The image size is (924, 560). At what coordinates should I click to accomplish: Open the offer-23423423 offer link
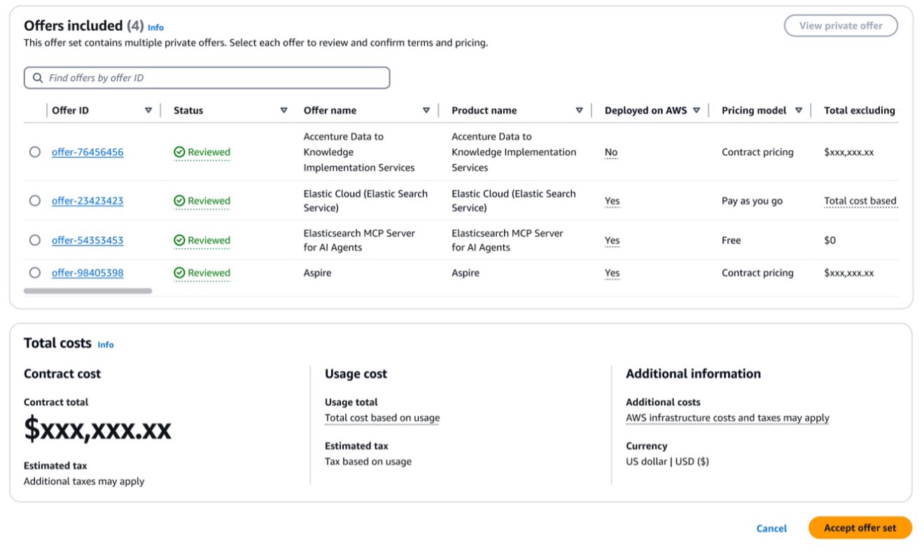pos(87,200)
